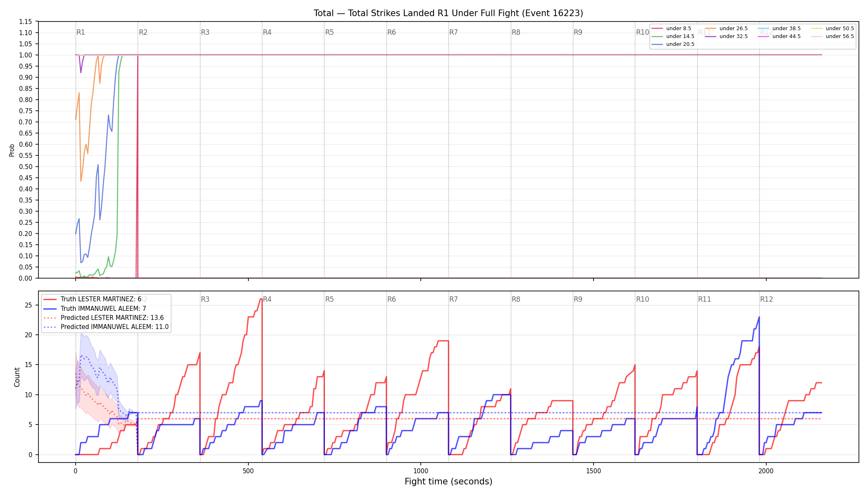The height and width of the screenshot is (496, 868).
Task: Click the orange line swatch beside 'under 26.5'
Action: click(711, 29)
